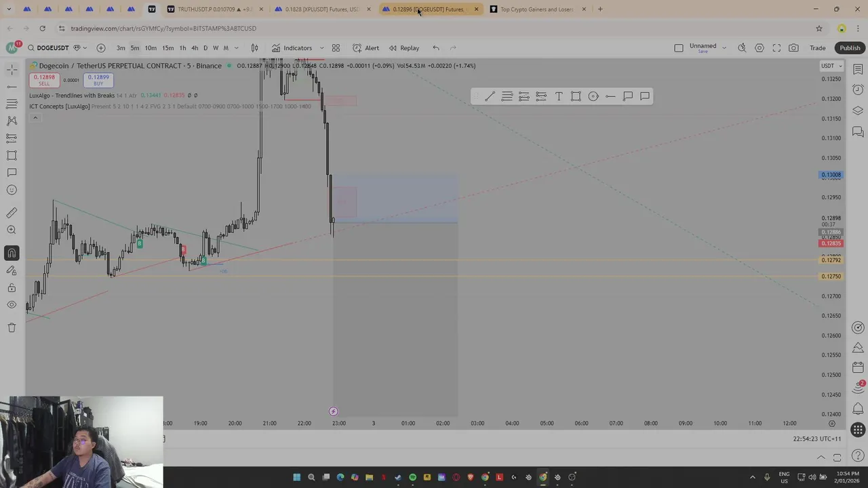Click the undo arrow

coord(436,48)
